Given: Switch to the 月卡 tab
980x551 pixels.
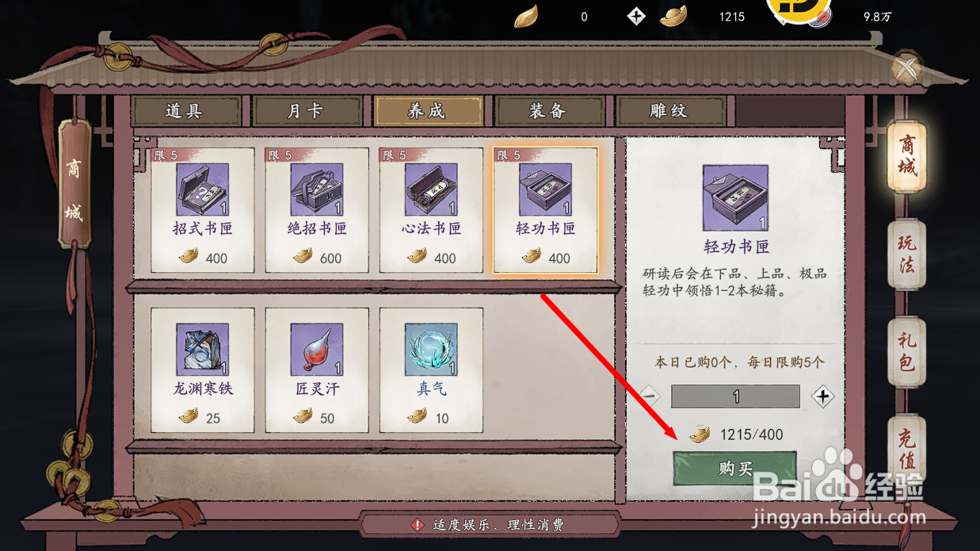Looking at the screenshot, I should 306,111.
